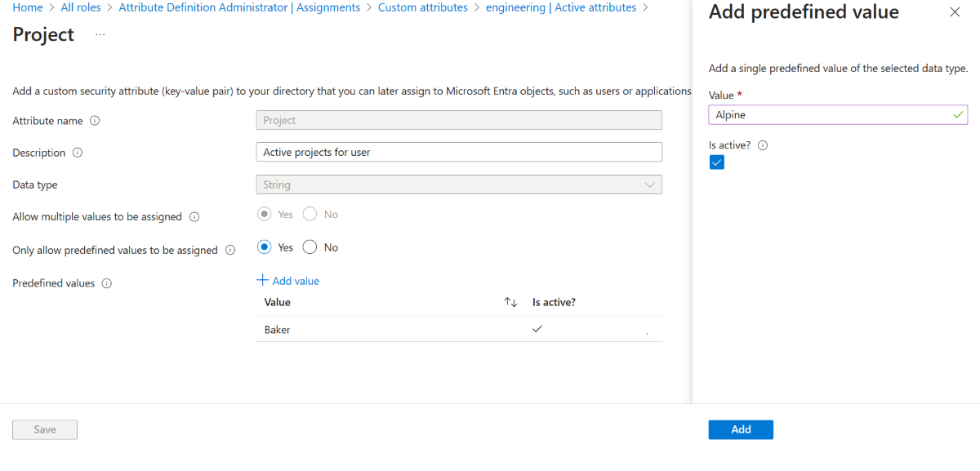Click info icon next to Attribute name
The width and height of the screenshot is (980, 471).
(x=95, y=121)
